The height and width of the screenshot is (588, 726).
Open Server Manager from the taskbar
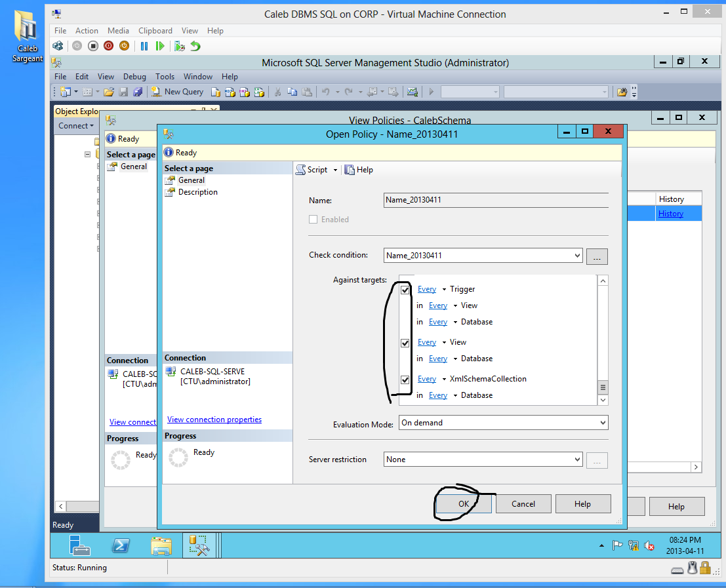79,545
